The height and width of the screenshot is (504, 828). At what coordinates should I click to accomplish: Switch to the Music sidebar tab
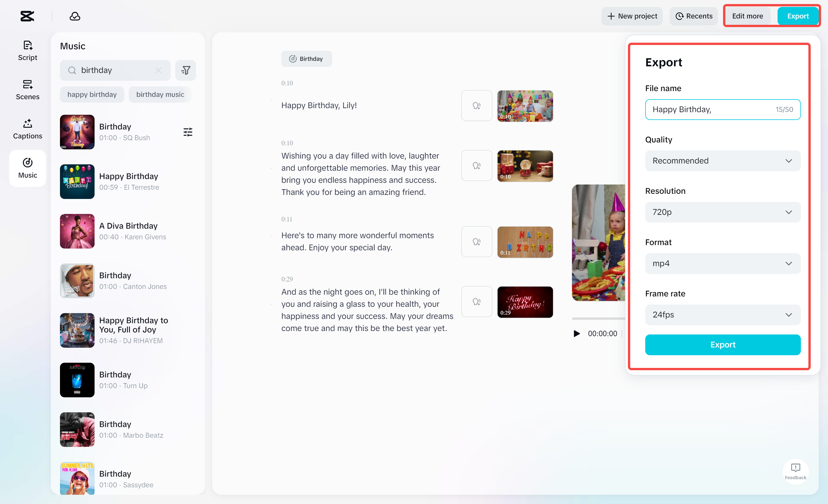[x=27, y=168]
